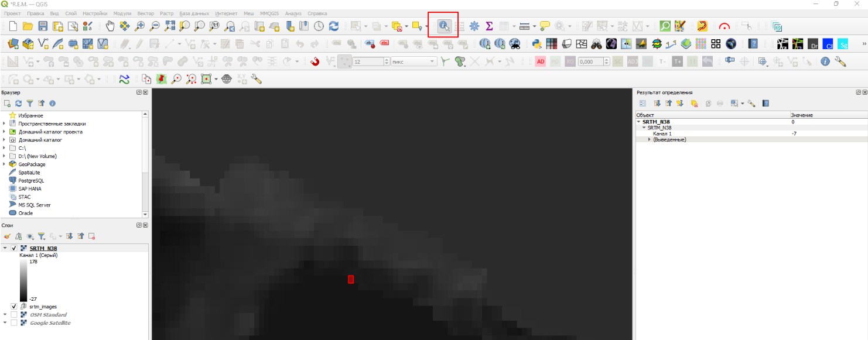Click the Zoom Full extent icon
Screen dimensions: 868x340
click(x=170, y=26)
